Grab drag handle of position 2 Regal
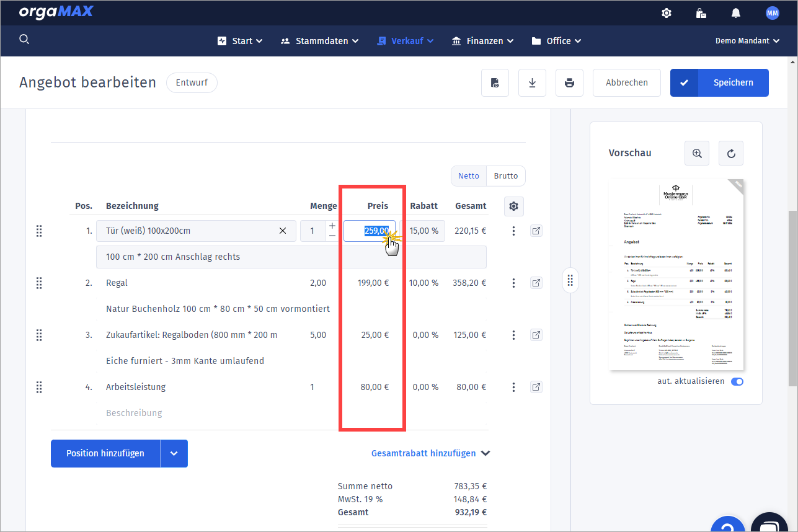This screenshot has width=798, height=532. 39,283
